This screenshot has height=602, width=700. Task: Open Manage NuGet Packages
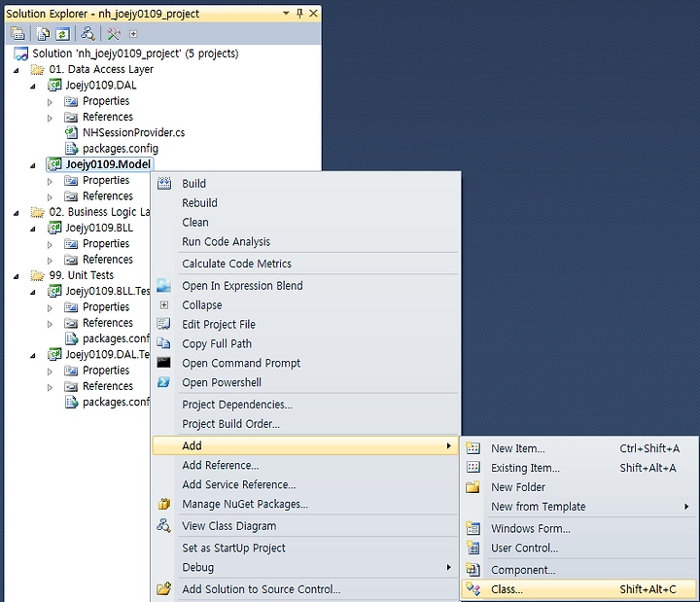306,504
